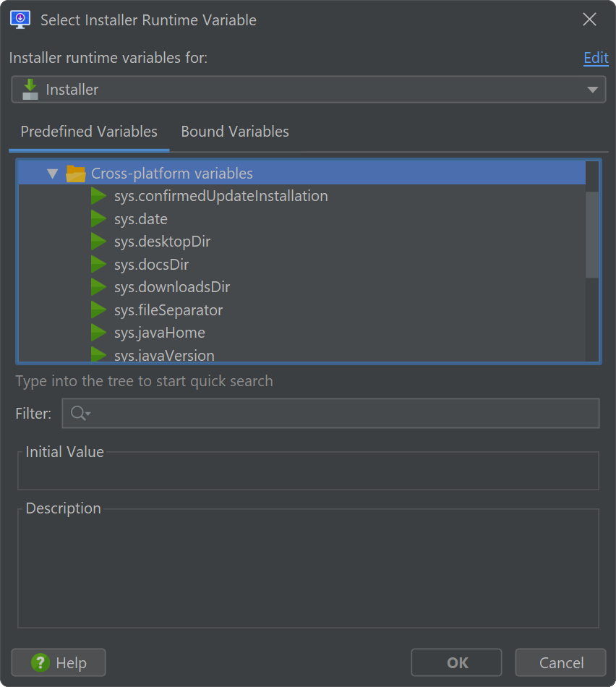The image size is (616, 687).
Task: Open Help for this dialog
Action: pyautogui.click(x=59, y=662)
